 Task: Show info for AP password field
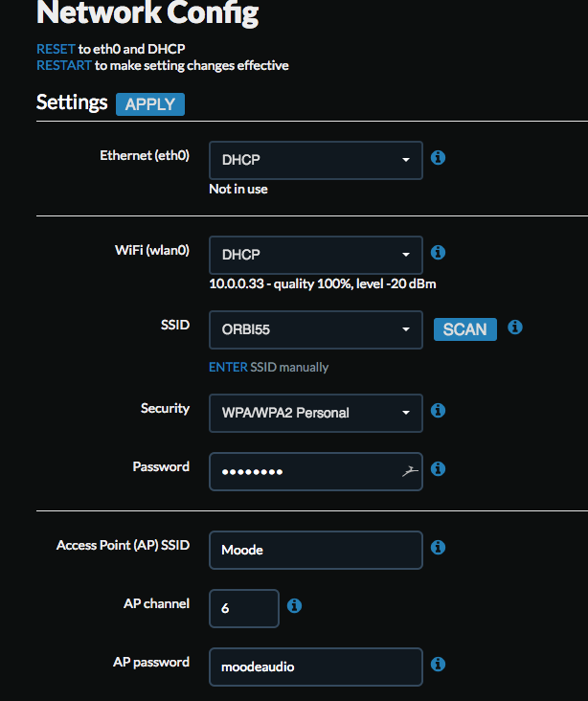438,664
